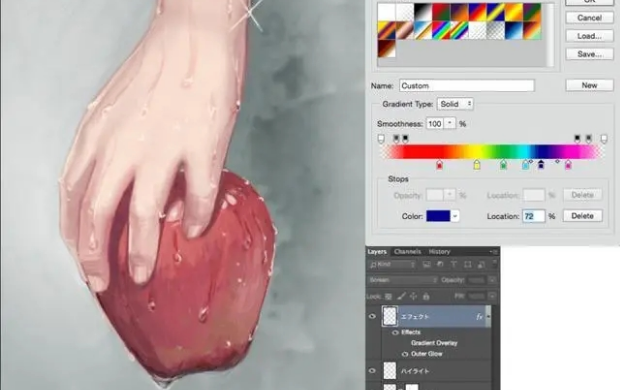The height and width of the screenshot is (390, 620).
Task: Switch to the Channels tab
Action: [x=407, y=252]
